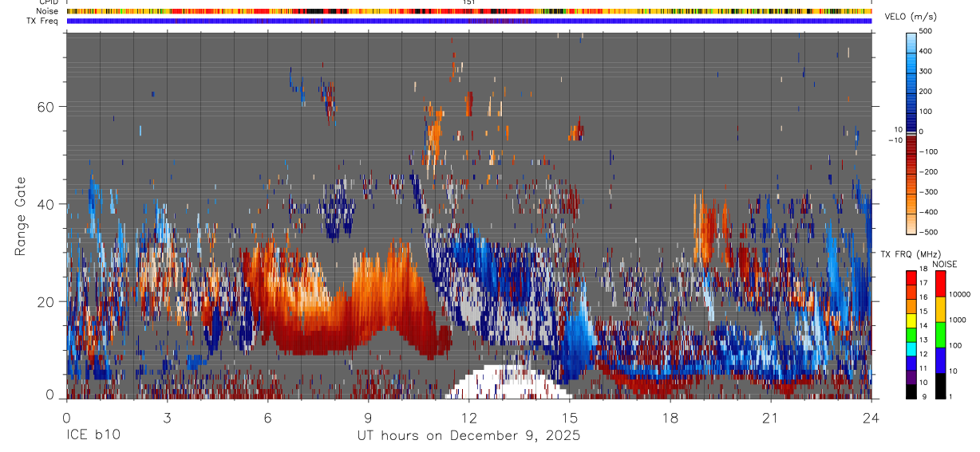Click the Noise row label at top left
This screenshot has width=980, height=452.
47,11
